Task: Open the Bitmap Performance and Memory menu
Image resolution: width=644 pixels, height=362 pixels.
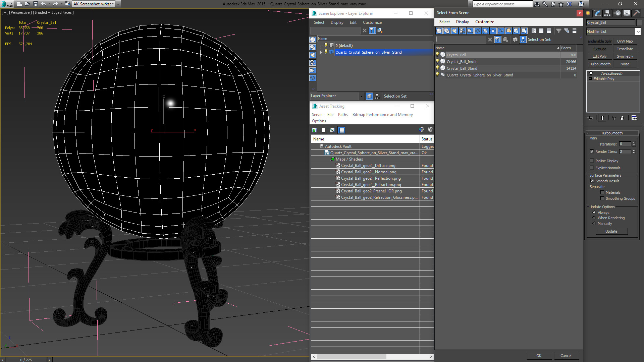Action: coord(382,115)
